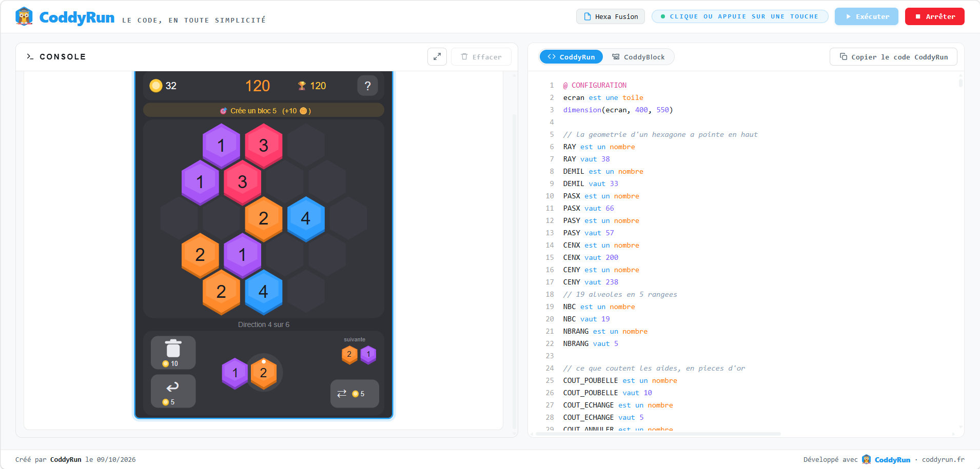Use the trash bin power-up costing 10

pos(173,353)
